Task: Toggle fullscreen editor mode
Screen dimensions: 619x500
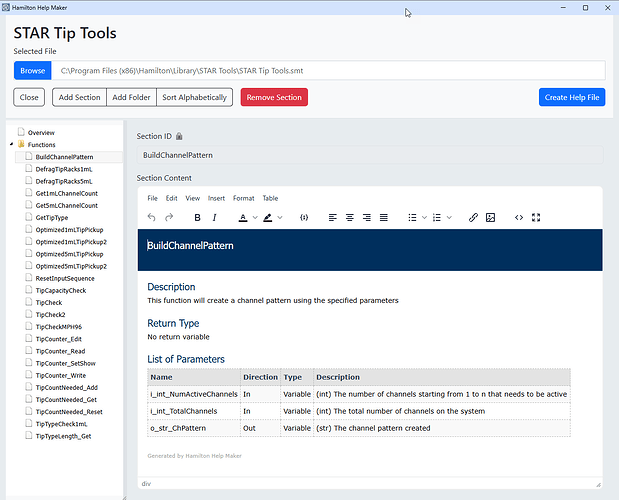Action: (536, 217)
